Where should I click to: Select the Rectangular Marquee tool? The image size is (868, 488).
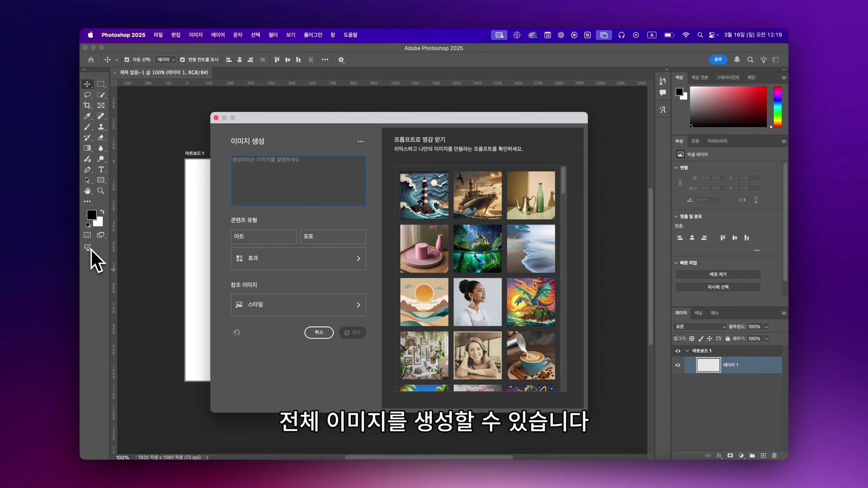tap(101, 84)
